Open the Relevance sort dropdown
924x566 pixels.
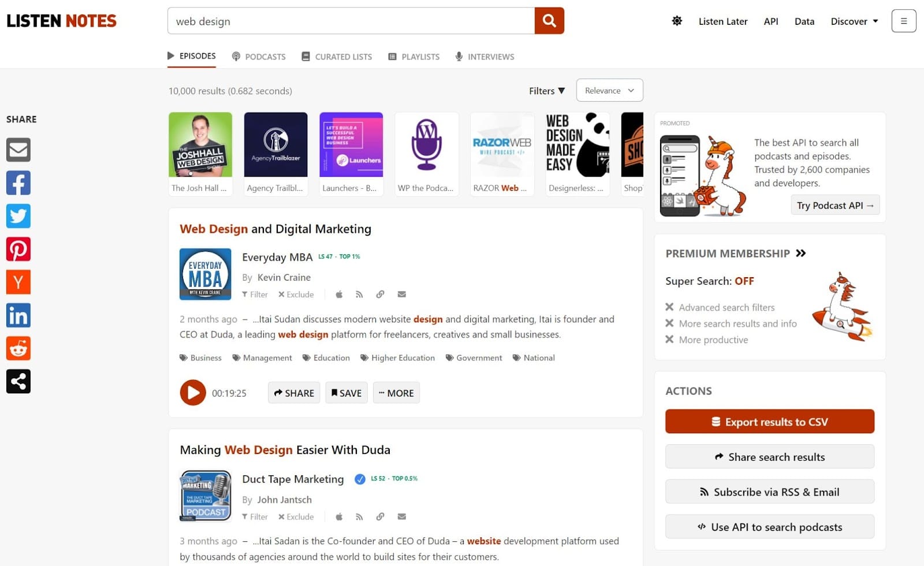609,91
